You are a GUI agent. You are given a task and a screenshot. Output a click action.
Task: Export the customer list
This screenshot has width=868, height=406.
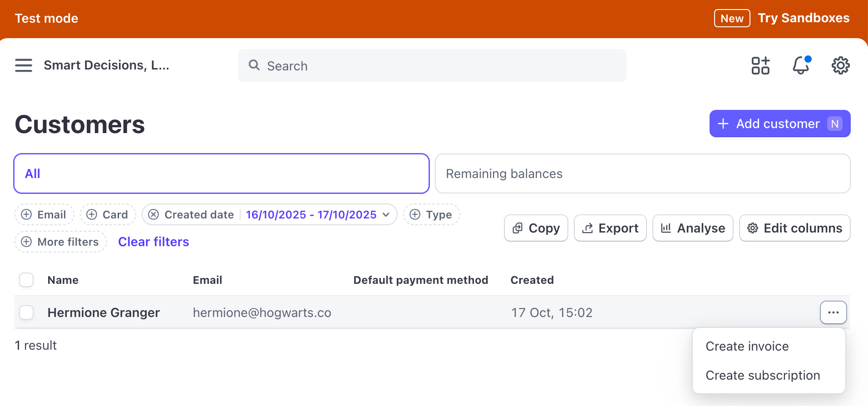(x=610, y=228)
